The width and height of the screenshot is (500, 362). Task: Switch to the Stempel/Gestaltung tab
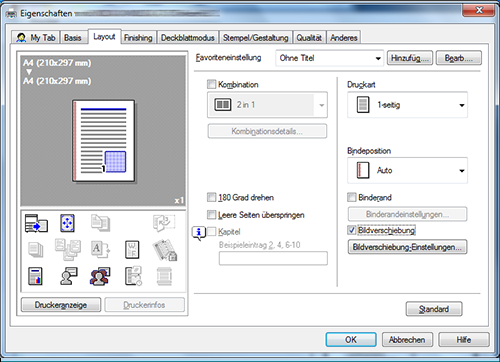(256, 38)
